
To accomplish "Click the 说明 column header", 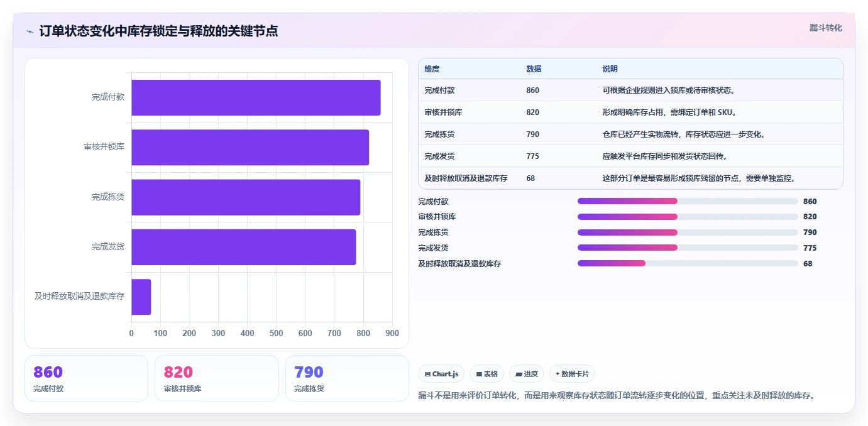I will click(610, 69).
